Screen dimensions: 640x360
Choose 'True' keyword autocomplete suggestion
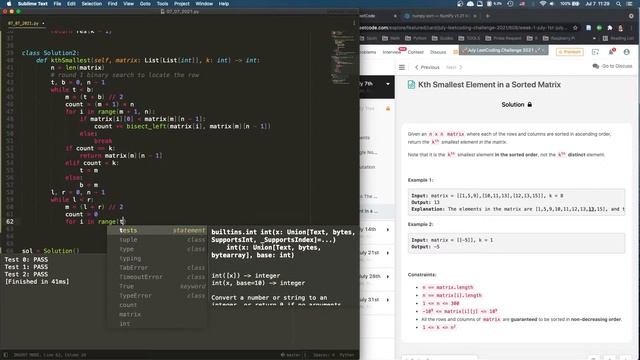pyautogui.click(x=157, y=287)
